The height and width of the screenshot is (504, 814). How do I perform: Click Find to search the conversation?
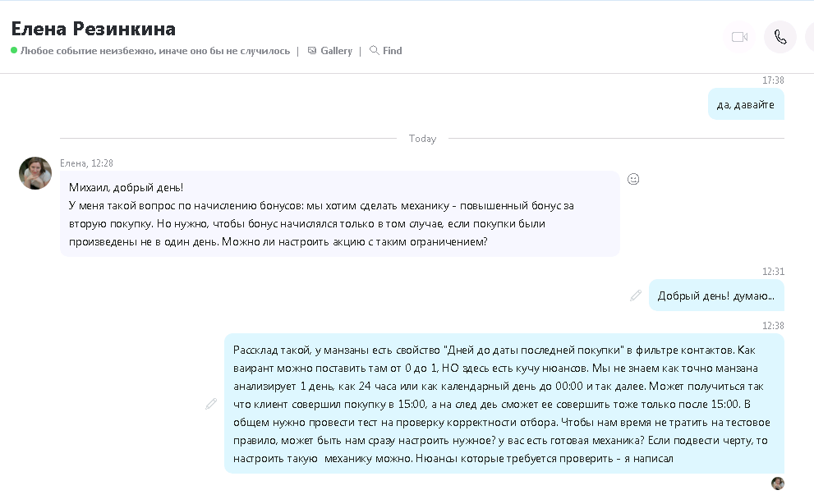[x=386, y=51]
